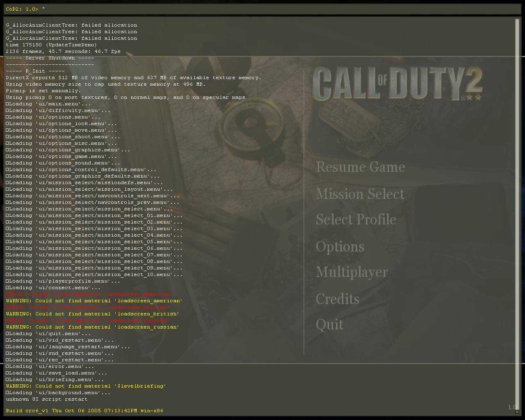
Task: Click the Loading 'ui/main.menu' line
Action: tap(48, 104)
